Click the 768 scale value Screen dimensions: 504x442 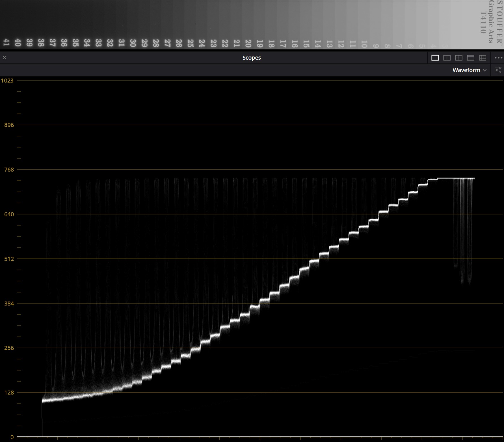[9, 170]
